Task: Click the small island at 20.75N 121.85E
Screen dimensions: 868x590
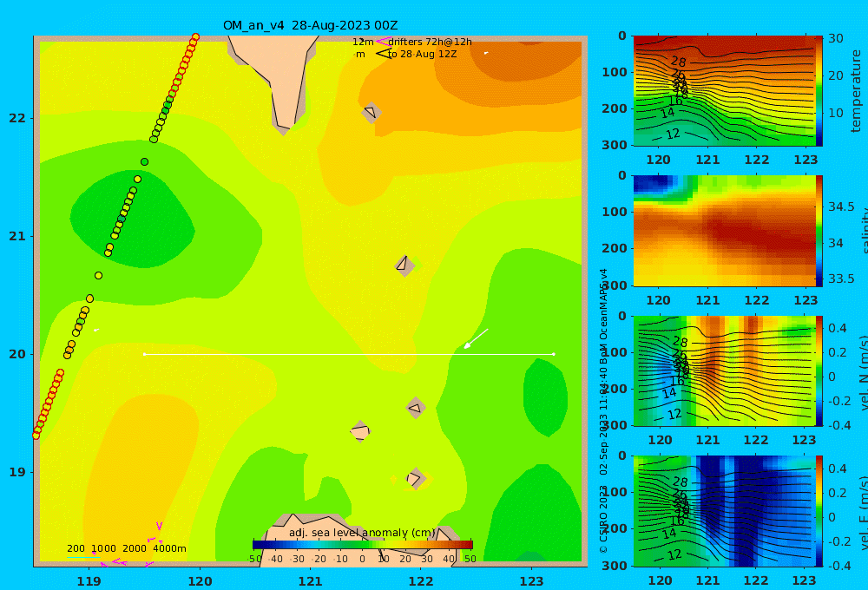Action: (404, 265)
